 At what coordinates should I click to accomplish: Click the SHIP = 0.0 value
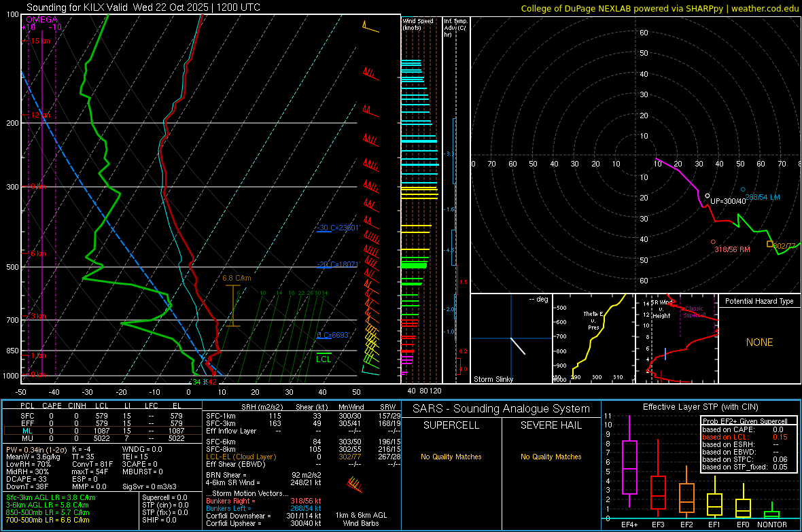pyautogui.click(x=158, y=520)
